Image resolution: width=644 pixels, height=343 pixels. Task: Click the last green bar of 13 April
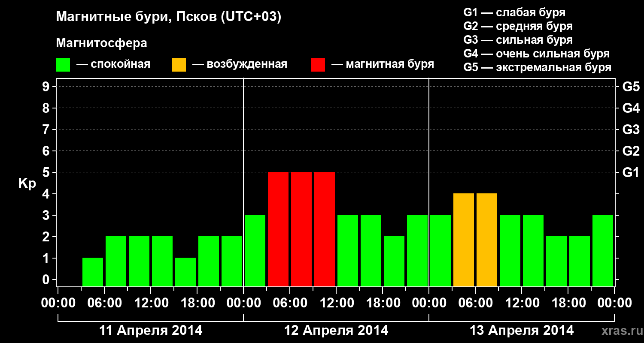click(x=603, y=250)
